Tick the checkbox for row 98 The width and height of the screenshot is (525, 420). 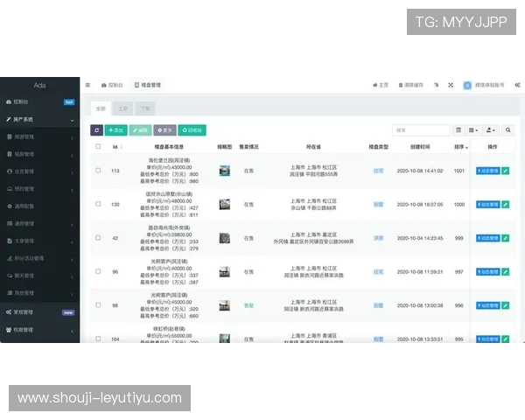(98, 305)
